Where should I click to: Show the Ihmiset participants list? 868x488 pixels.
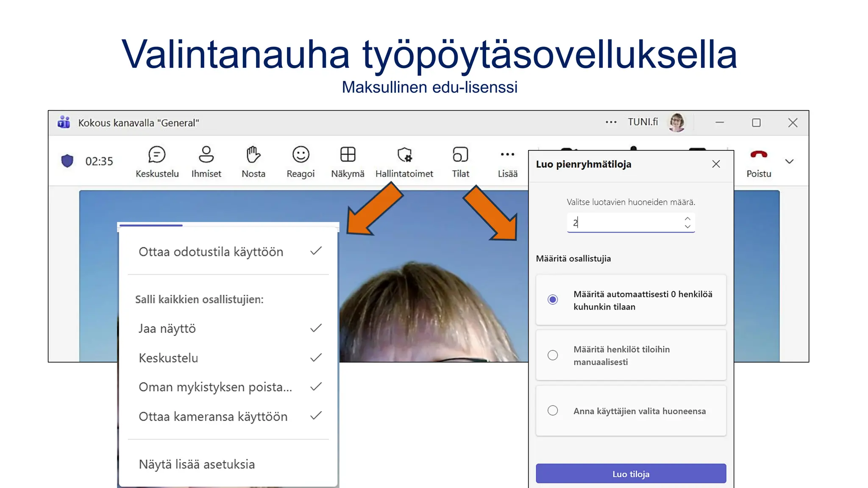point(206,162)
